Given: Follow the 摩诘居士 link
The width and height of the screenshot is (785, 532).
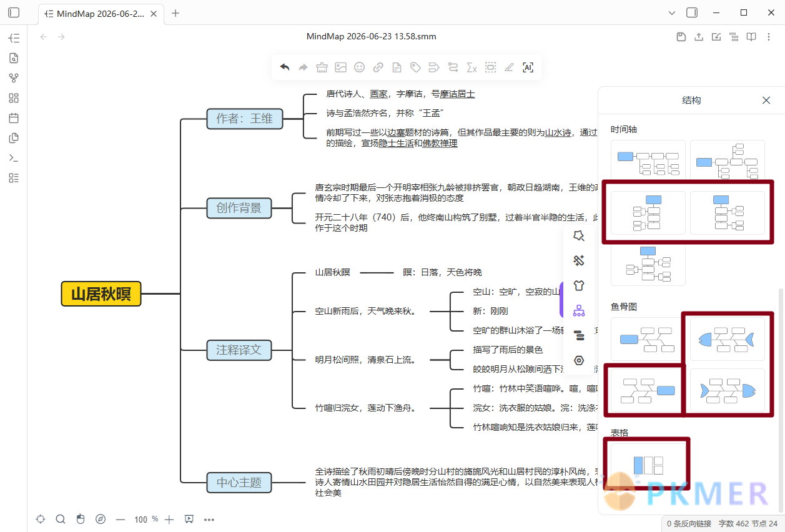Looking at the screenshot, I should click(457, 94).
